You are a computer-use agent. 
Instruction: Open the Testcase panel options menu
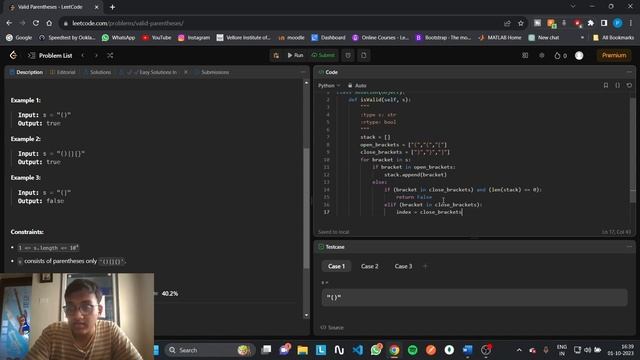coord(629,247)
